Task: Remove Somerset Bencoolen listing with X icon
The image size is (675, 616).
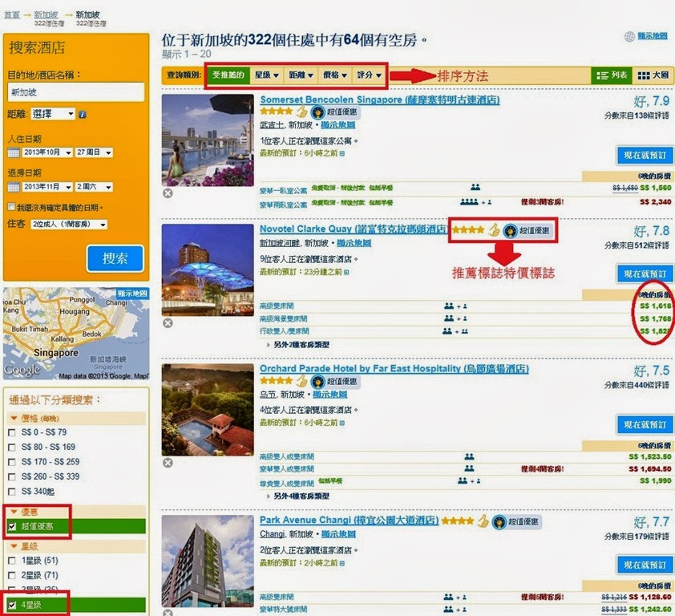Action: coord(168,193)
